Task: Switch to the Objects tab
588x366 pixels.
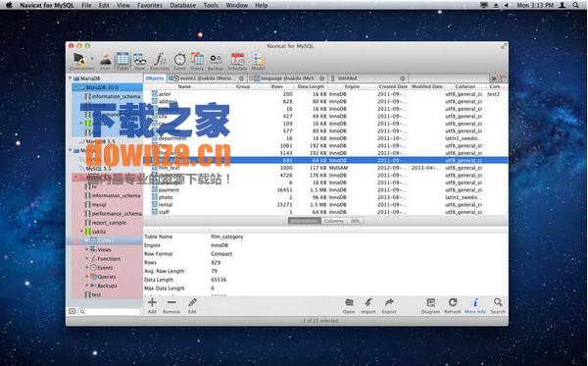Action: (x=155, y=78)
